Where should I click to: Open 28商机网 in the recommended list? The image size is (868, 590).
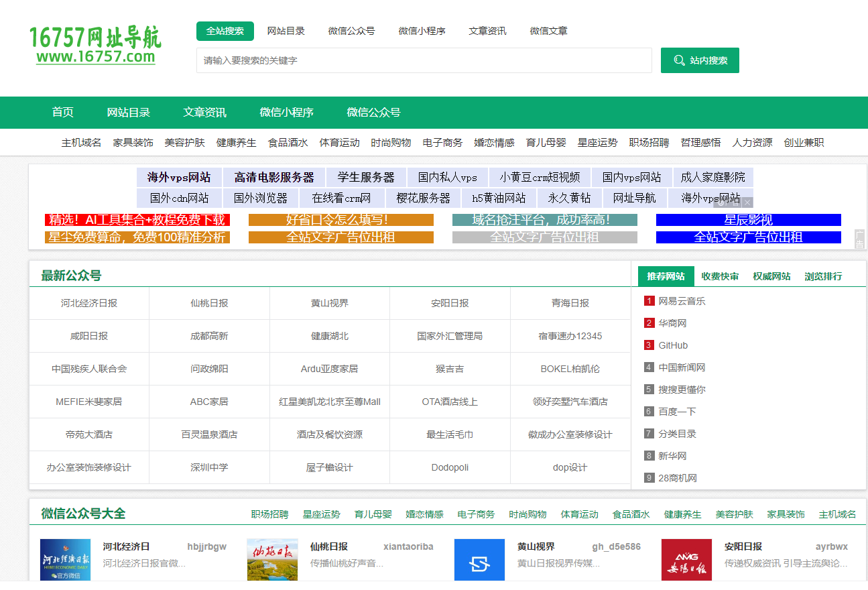pos(678,478)
